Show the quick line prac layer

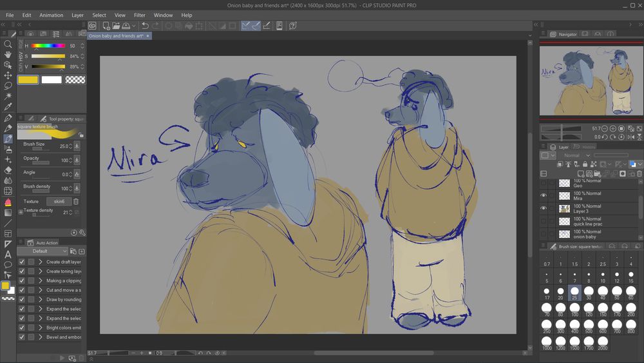coord(544,221)
